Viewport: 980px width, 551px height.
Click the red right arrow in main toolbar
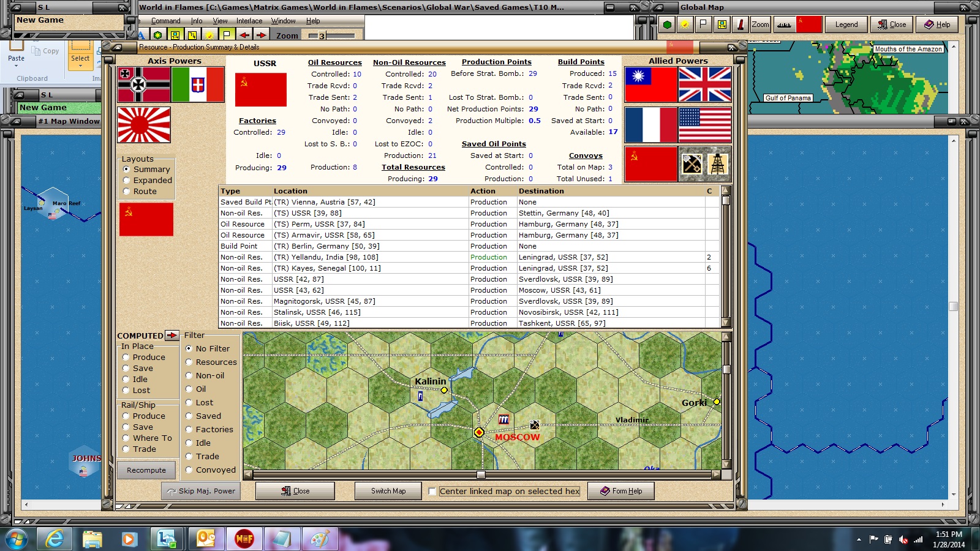pyautogui.click(x=262, y=35)
